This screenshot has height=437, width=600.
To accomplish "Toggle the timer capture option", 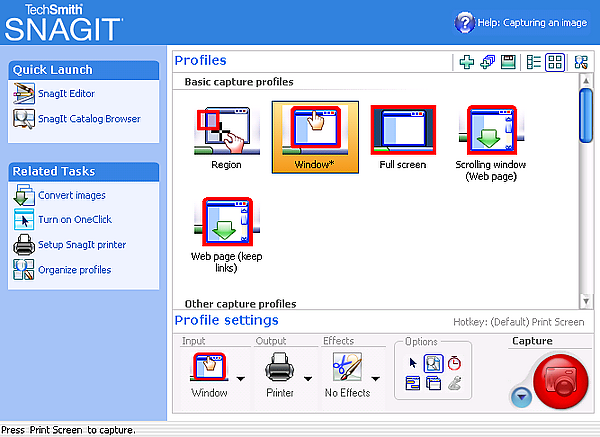I will 454,363.
